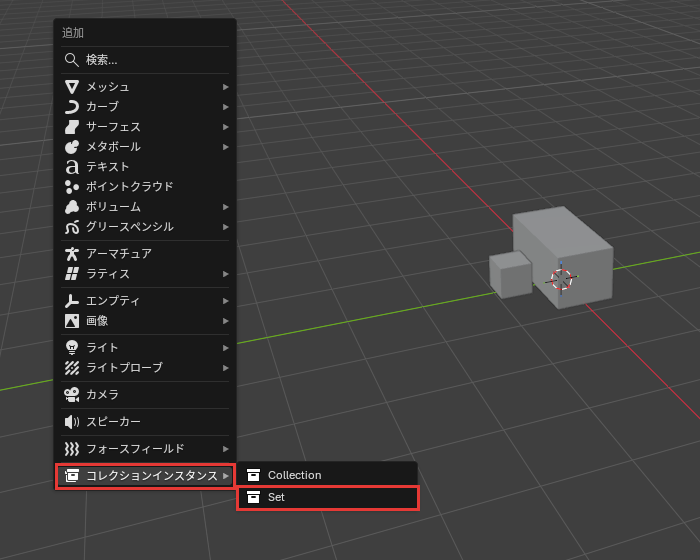This screenshot has width=700, height=560.
Task: Select the スピーカー menu label
Action: tap(113, 422)
